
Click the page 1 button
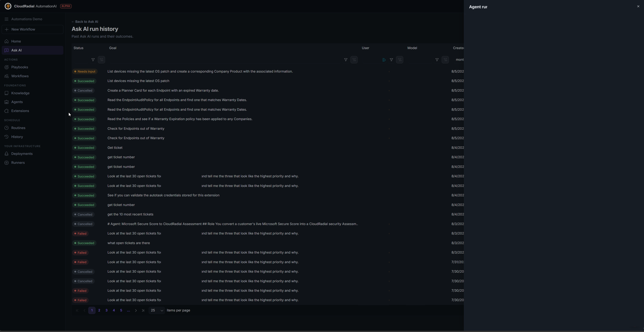92,311
